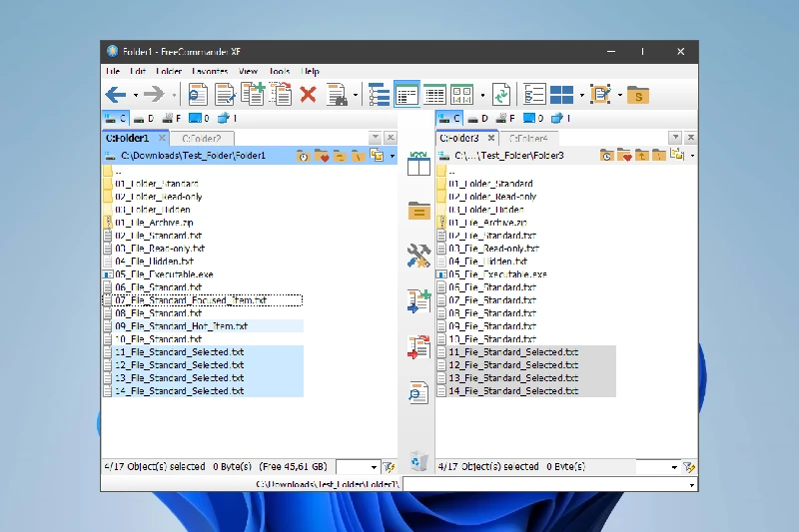Open the Tools menu
Image resolution: width=799 pixels, height=532 pixels.
(280, 71)
